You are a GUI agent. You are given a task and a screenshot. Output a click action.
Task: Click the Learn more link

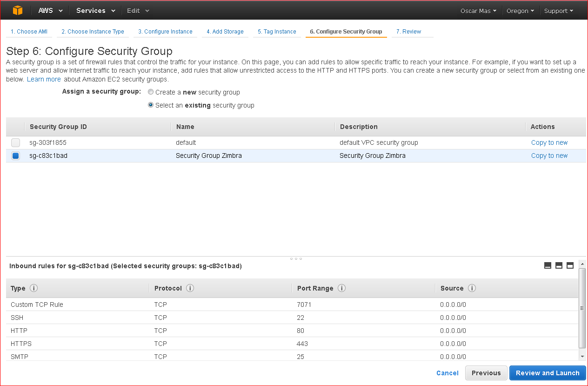(x=44, y=79)
